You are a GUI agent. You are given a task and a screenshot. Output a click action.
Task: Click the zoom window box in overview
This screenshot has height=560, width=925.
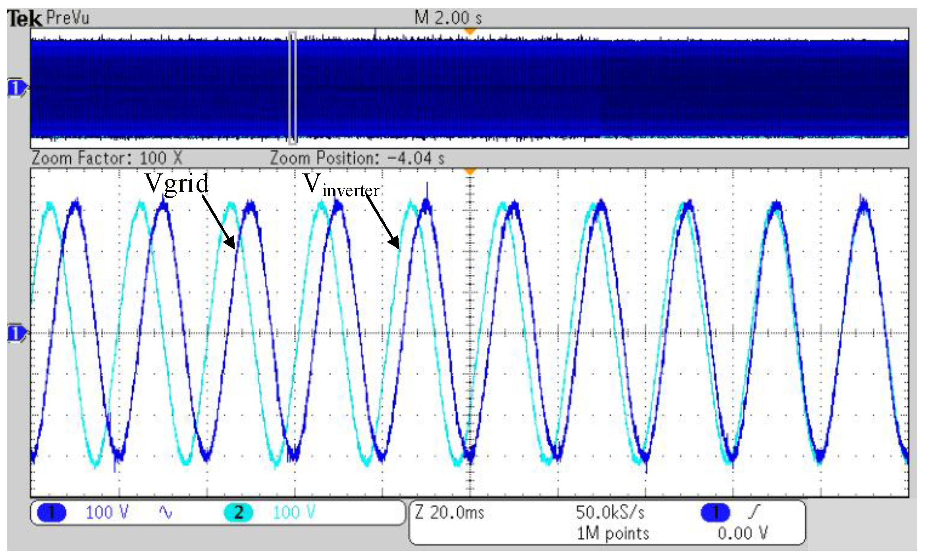point(293,87)
